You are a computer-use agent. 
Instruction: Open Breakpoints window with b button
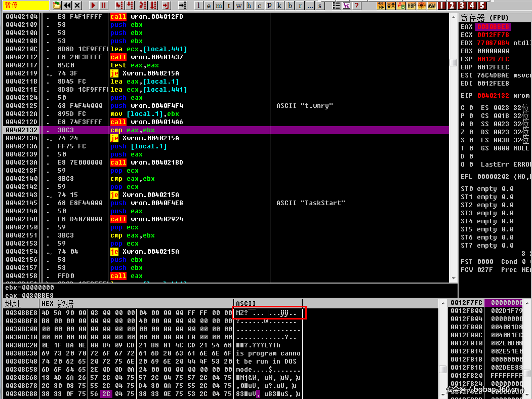click(x=290, y=6)
